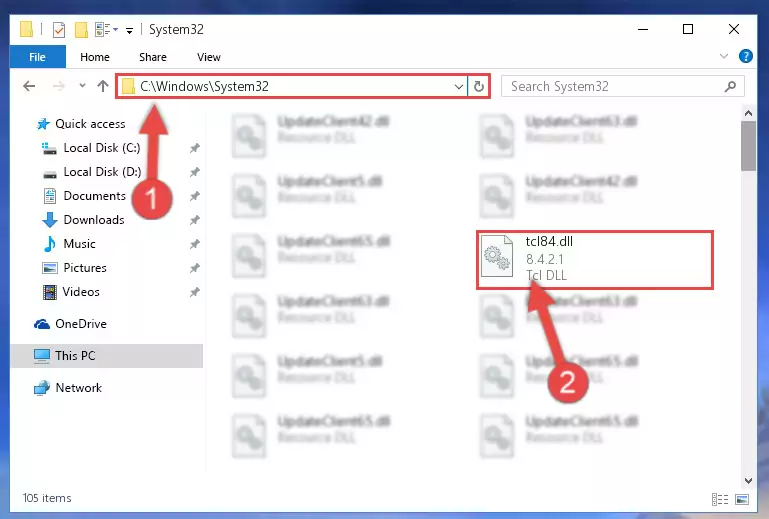Screen dimensions: 769x519
Task: Expand the address bar history dropdown
Action: pos(459,87)
